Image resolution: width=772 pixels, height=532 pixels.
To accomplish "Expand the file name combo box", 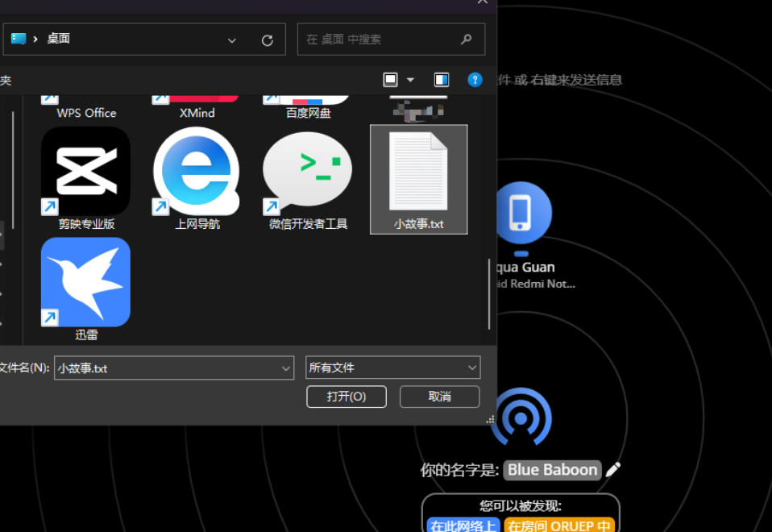I will coord(288,368).
